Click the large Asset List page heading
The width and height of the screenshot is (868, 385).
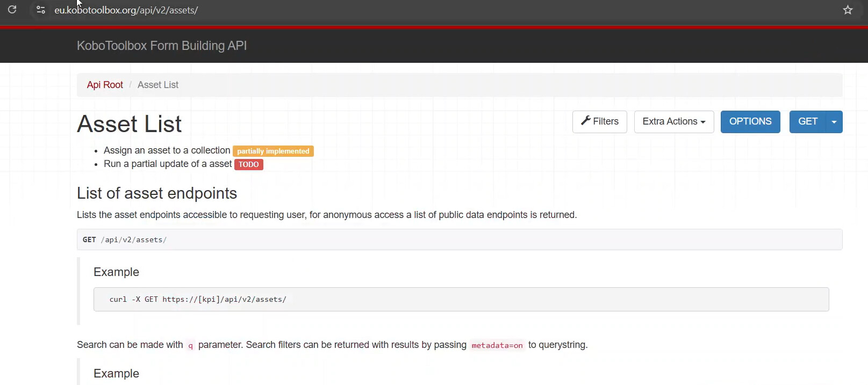click(130, 124)
